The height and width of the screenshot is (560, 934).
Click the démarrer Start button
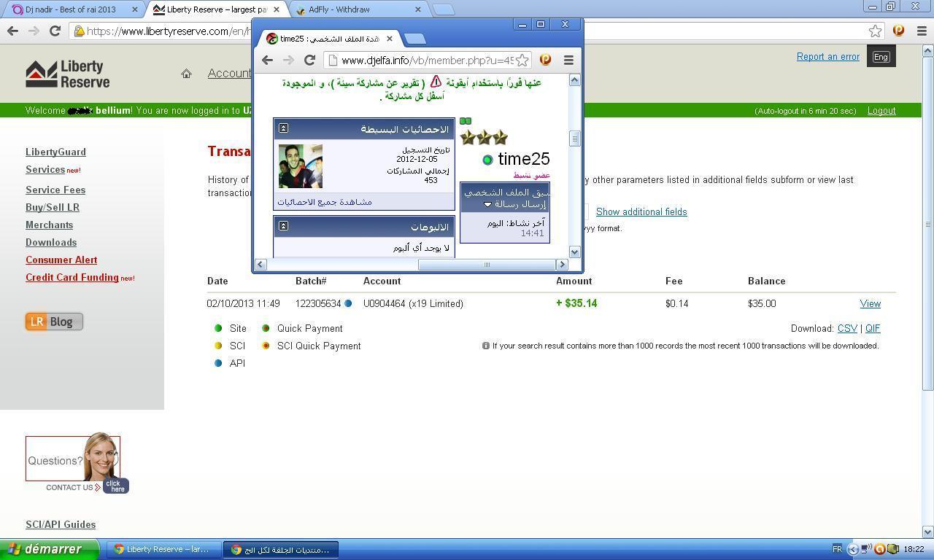click(50, 549)
